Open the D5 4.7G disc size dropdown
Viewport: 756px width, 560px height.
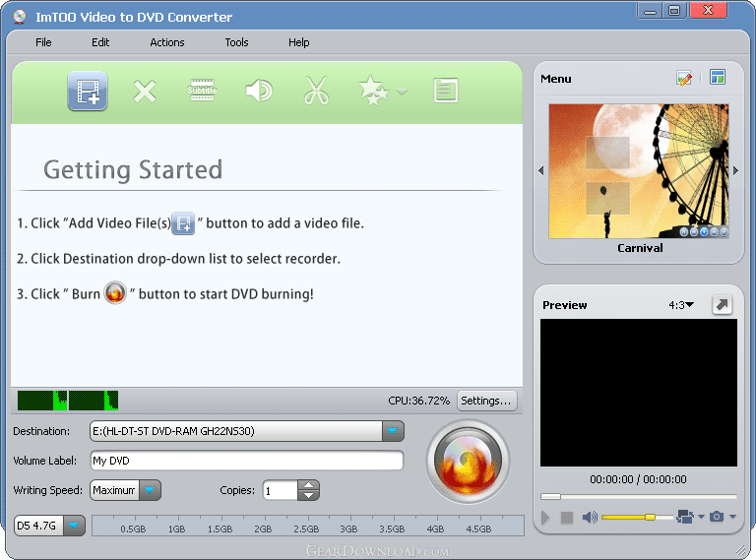point(73,526)
